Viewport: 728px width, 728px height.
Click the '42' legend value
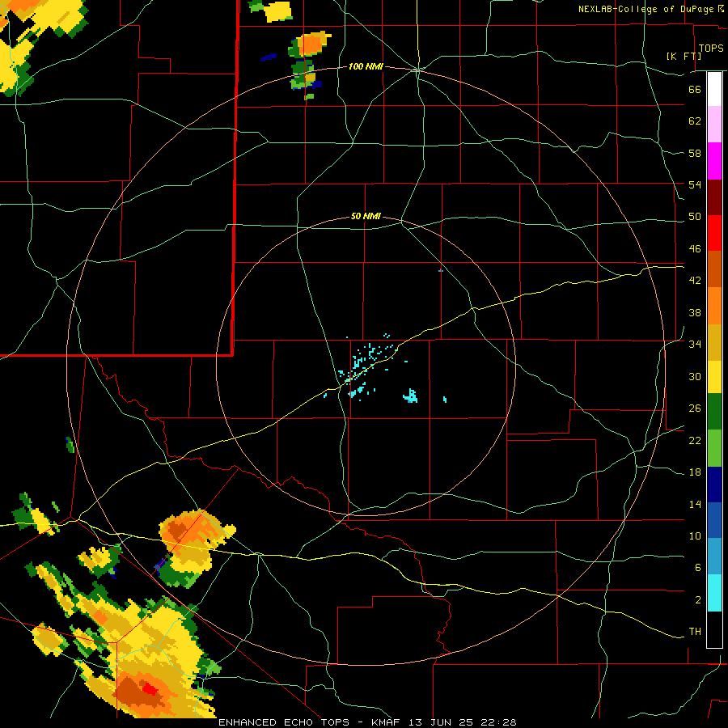click(695, 281)
